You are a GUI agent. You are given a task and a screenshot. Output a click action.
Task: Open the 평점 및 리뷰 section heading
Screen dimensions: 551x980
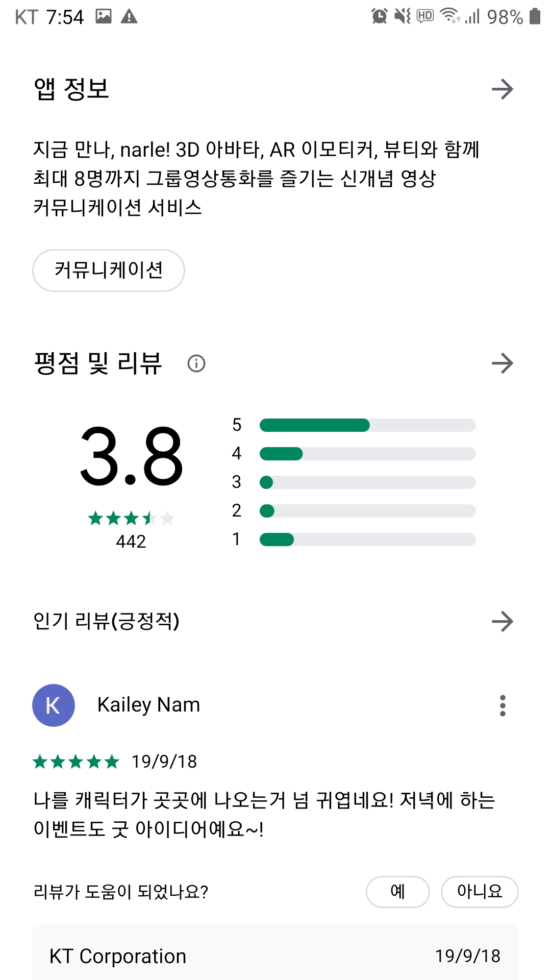pyautogui.click(x=98, y=363)
